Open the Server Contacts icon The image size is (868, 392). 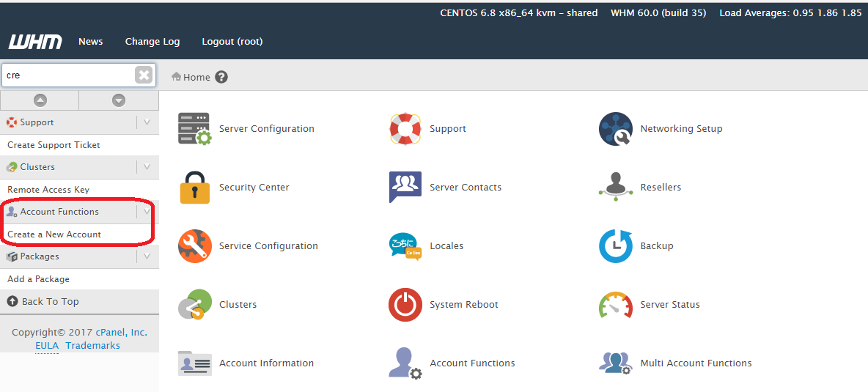pyautogui.click(x=405, y=188)
